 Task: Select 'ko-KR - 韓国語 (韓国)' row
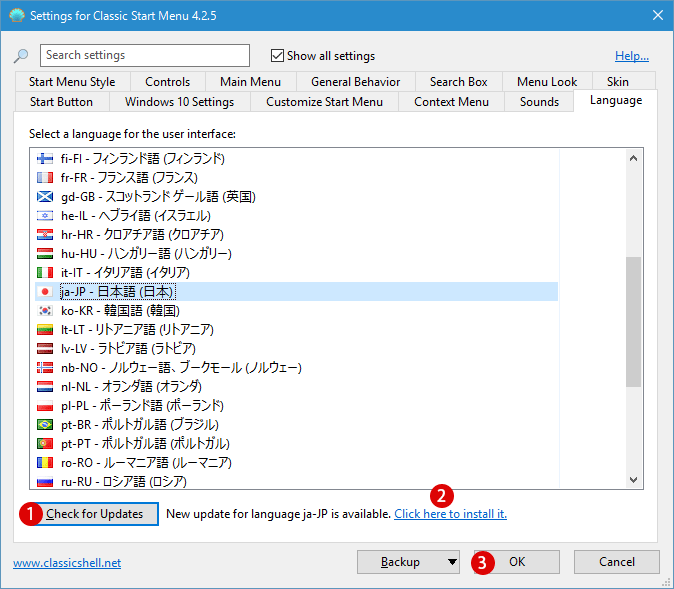[x=297, y=310]
